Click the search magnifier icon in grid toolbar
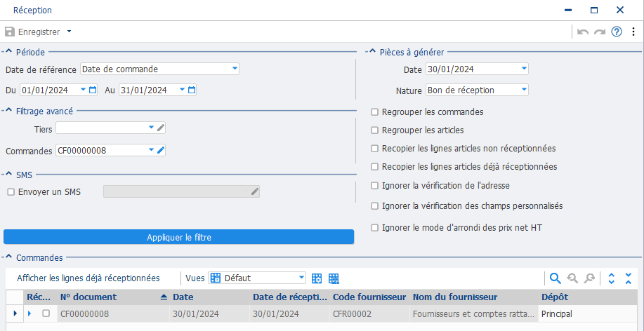Screen dimensions: 644x331 click(556, 278)
